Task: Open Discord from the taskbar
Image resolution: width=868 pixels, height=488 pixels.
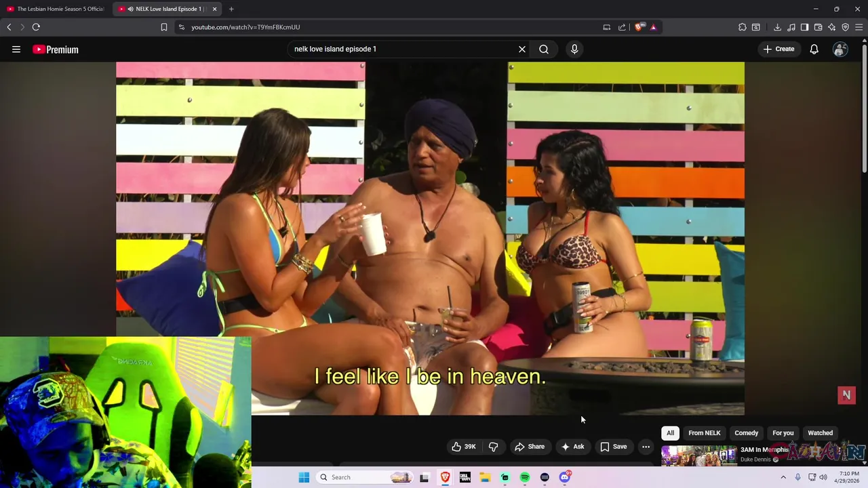Action: [x=565, y=477]
